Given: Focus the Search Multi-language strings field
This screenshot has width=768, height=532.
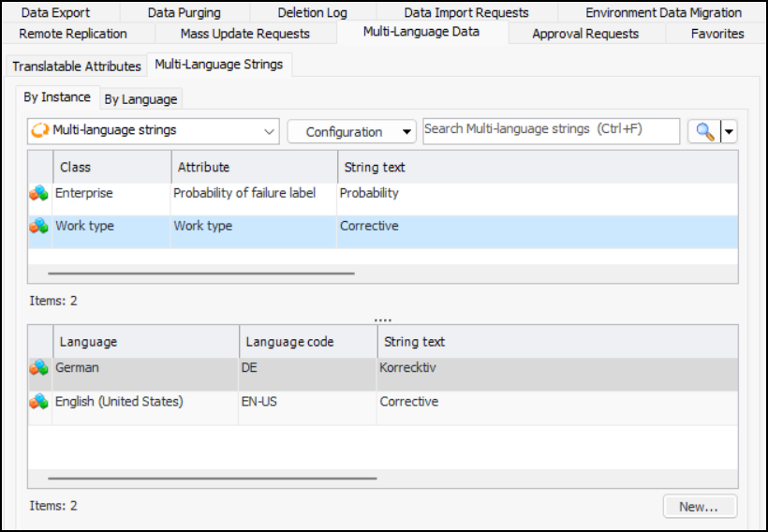Looking at the screenshot, I should coord(551,131).
